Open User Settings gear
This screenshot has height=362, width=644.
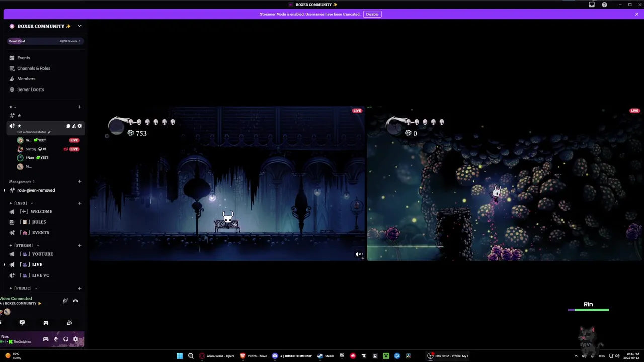75,339
